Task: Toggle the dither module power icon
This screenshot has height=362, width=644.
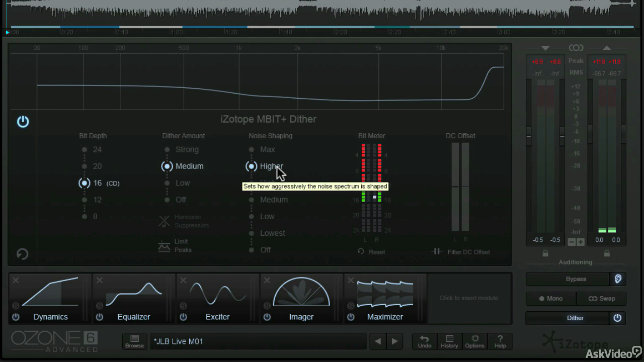Action: [x=23, y=122]
